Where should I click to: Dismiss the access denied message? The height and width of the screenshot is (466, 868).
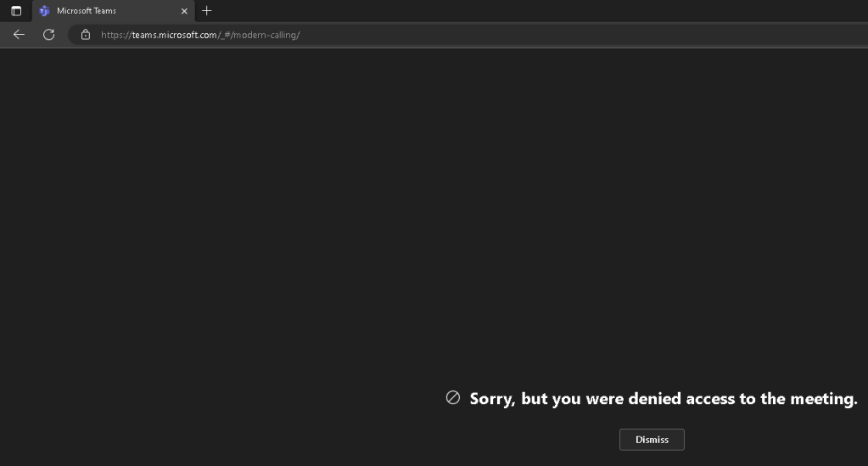[x=652, y=440]
